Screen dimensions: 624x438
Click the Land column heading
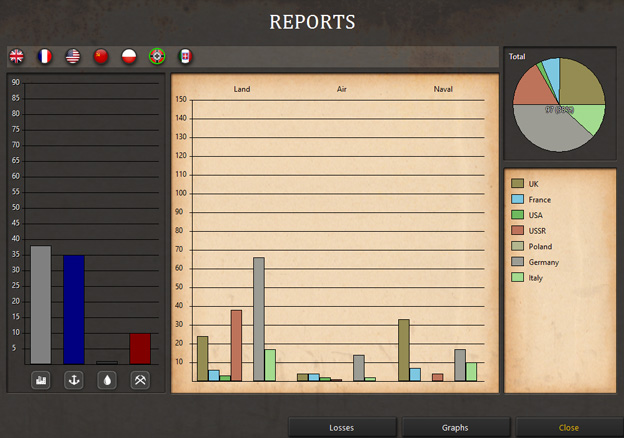click(x=242, y=89)
